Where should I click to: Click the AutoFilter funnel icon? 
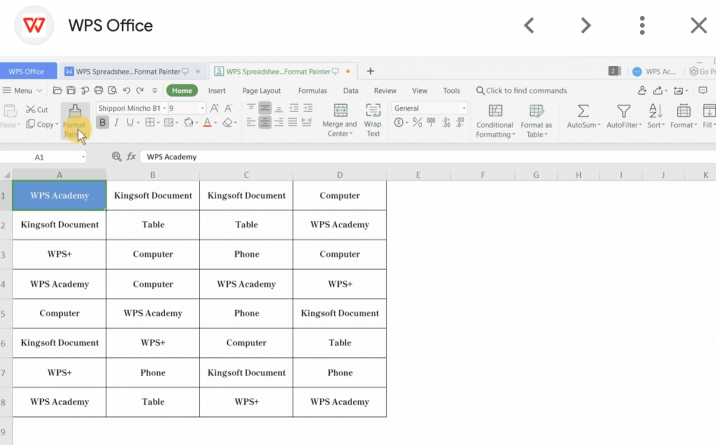pyautogui.click(x=624, y=111)
